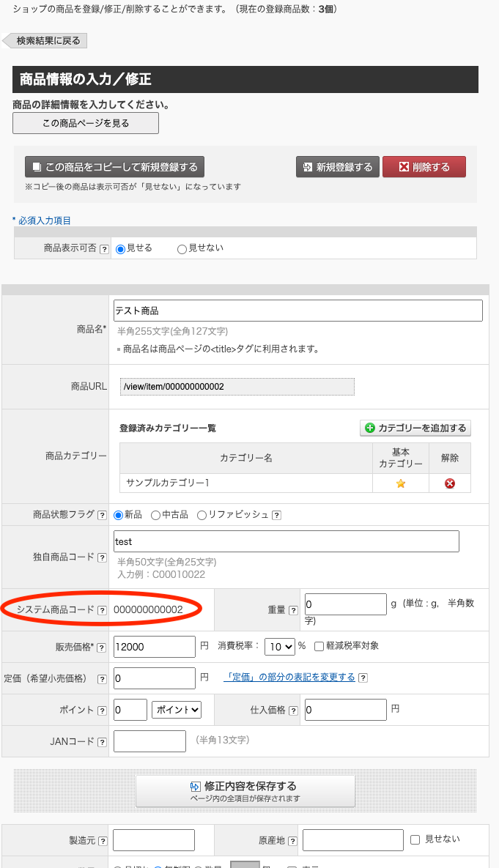Click the 独自商品コード input containing test
The width and height of the screenshot is (499, 868).
click(x=287, y=541)
